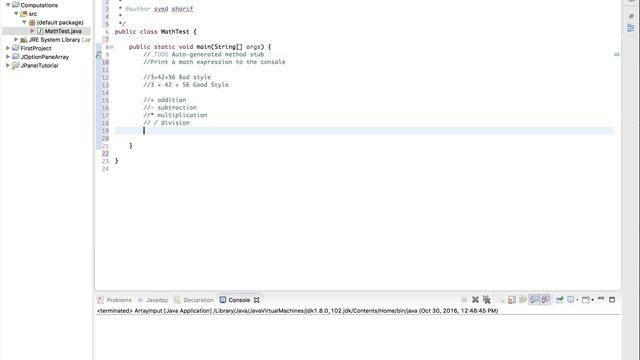Click the default package icon
The height and width of the screenshot is (360, 640).
[32, 22]
